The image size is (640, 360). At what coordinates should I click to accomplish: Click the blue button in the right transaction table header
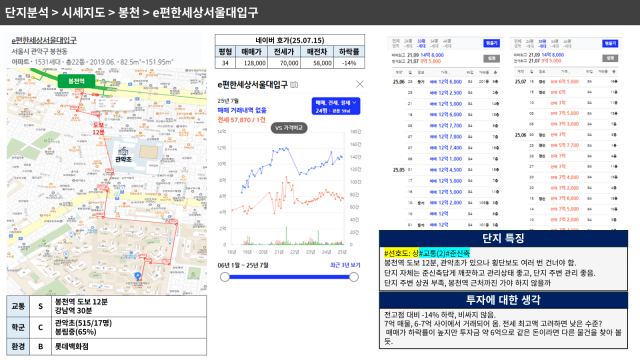coord(610,43)
